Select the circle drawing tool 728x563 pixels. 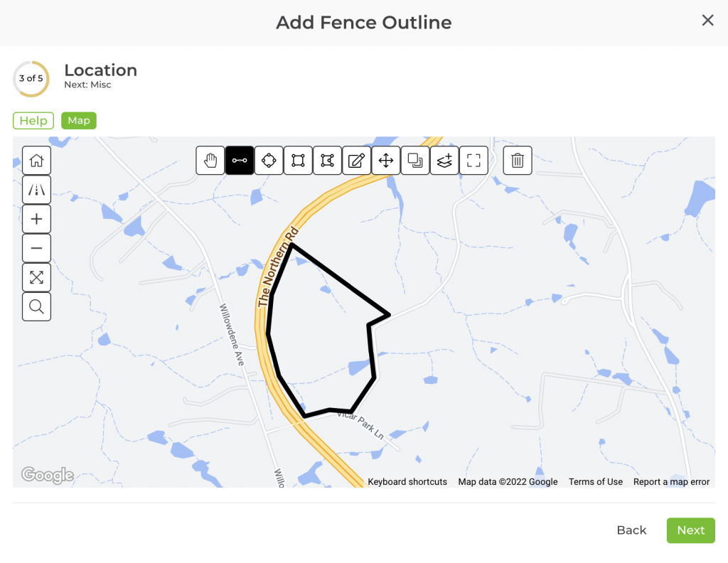[x=269, y=161]
